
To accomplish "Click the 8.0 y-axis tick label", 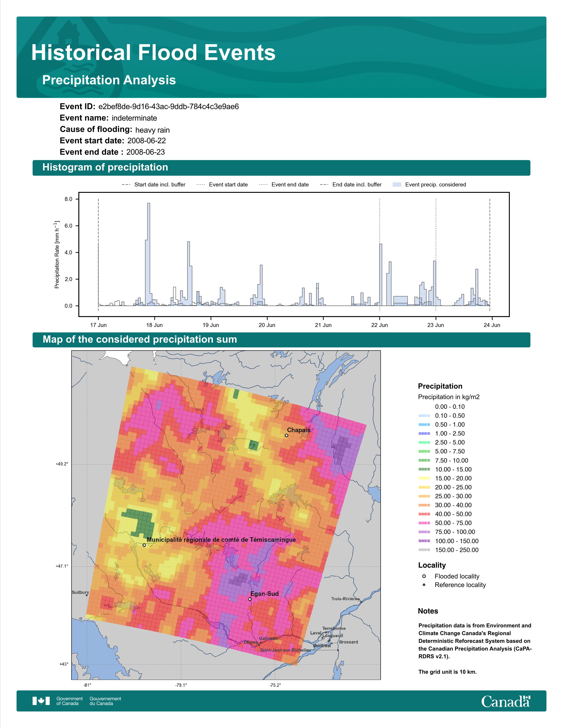I will tap(68, 199).
